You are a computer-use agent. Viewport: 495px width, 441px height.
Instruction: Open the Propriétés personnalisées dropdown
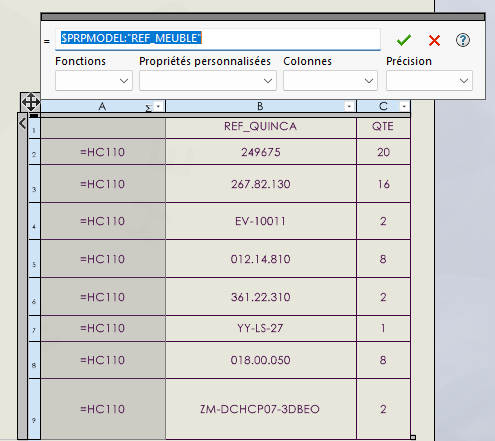pos(208,81)
